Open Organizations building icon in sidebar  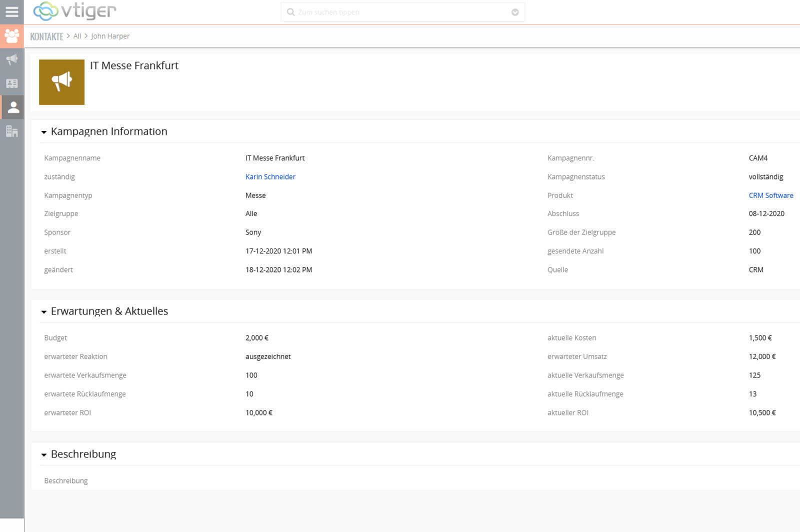[x=11, y=131]
